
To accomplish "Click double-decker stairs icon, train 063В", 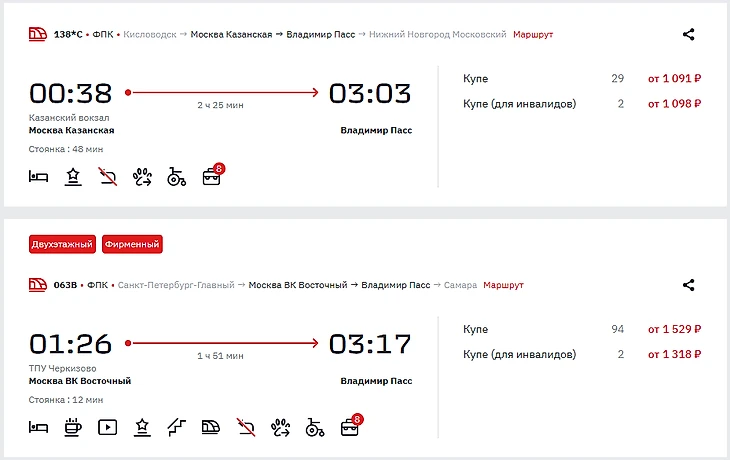I will (176, 427).
